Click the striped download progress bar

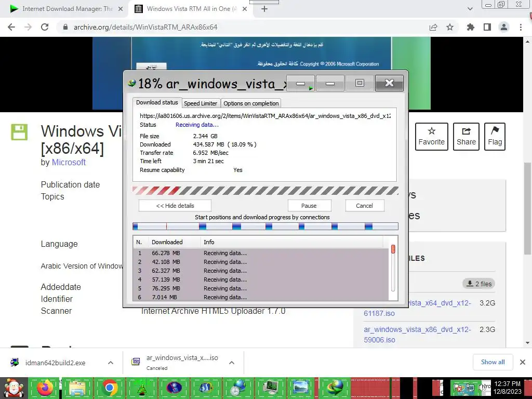coord(265,190)
